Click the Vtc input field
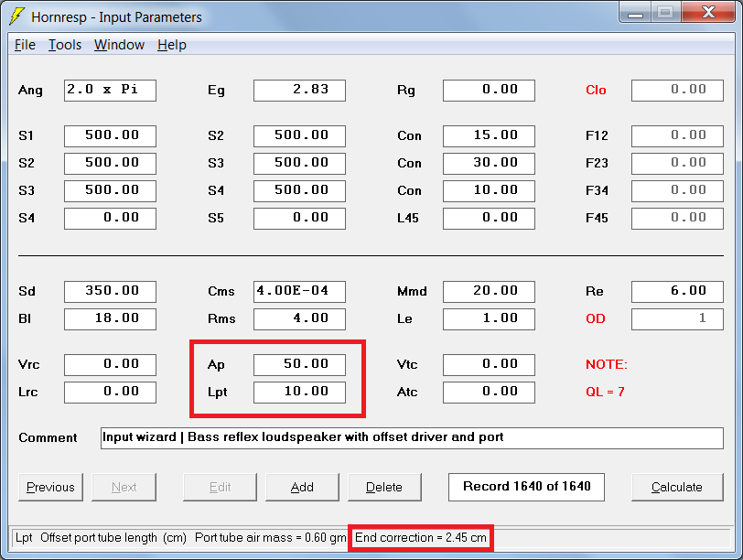The height and width of the screenshot is (560, 743). (x=489, y=365)
